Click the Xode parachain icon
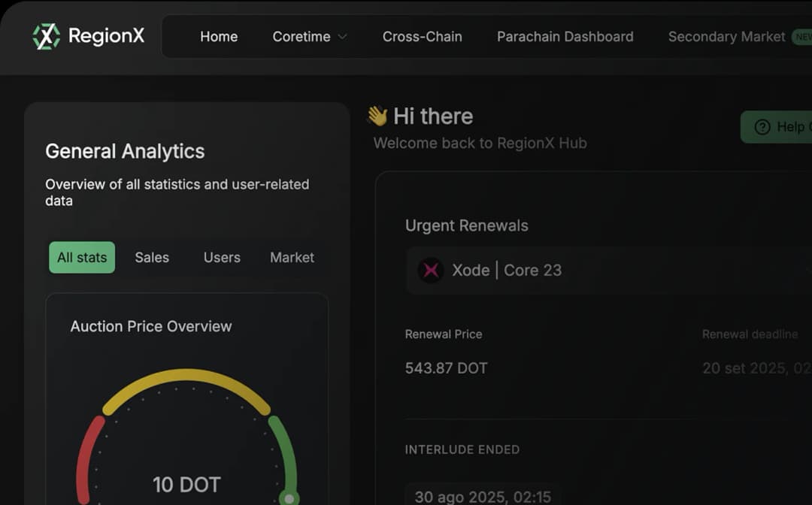Screen dimensions: 812x505 point(431,271)
